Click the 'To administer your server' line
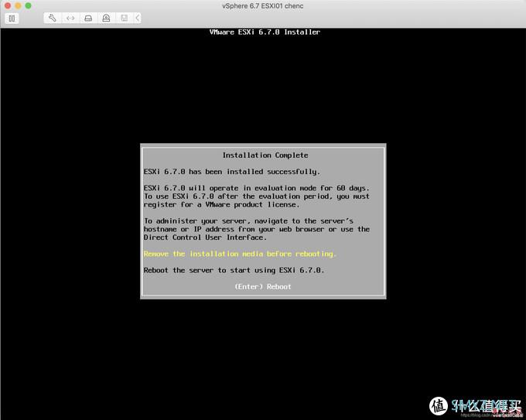 pyautogui.click(x=248, y=221)
